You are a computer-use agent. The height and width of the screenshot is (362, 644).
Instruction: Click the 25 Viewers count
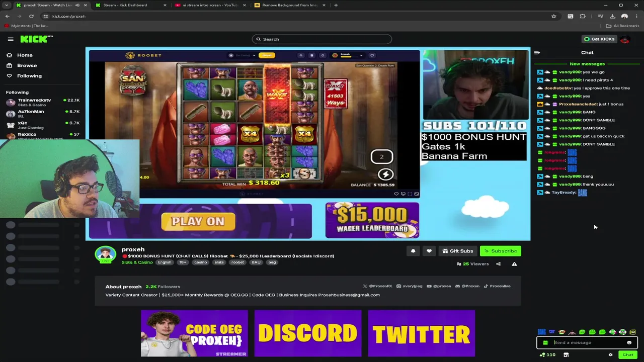pyautogui.click(x=472, y=264)
